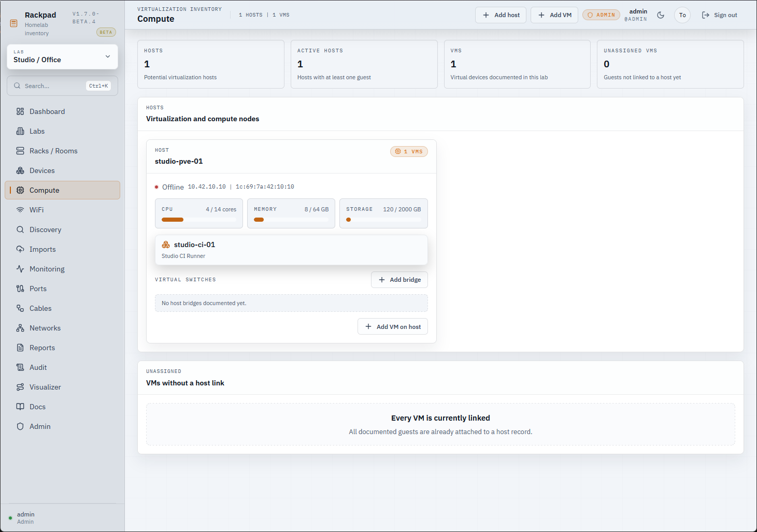
Task: Click the Rackpad logo icon
Action: pyautogui.click(x=14, y=23)
